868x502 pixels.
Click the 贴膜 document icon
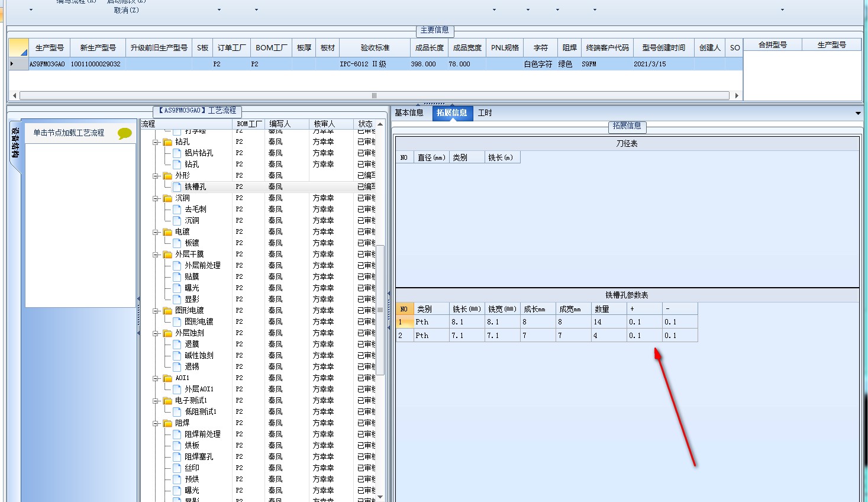177,277
